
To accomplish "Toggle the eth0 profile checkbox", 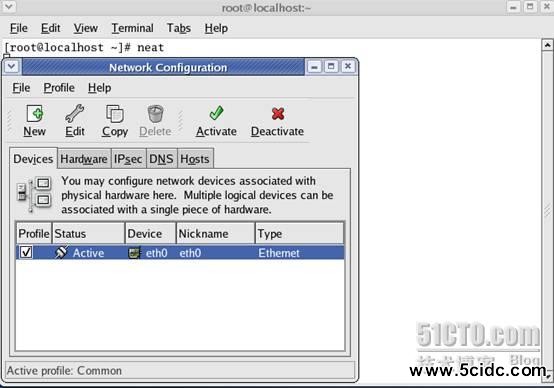I will tap(26, 252).
